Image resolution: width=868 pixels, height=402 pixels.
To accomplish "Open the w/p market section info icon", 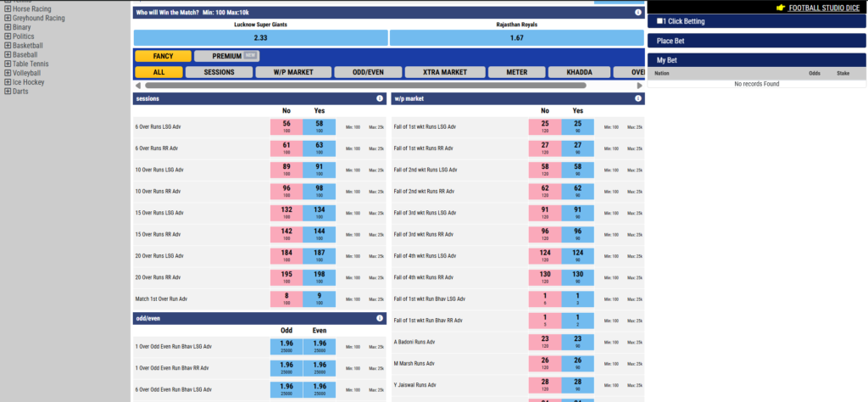I will click(x=637, y=98).
